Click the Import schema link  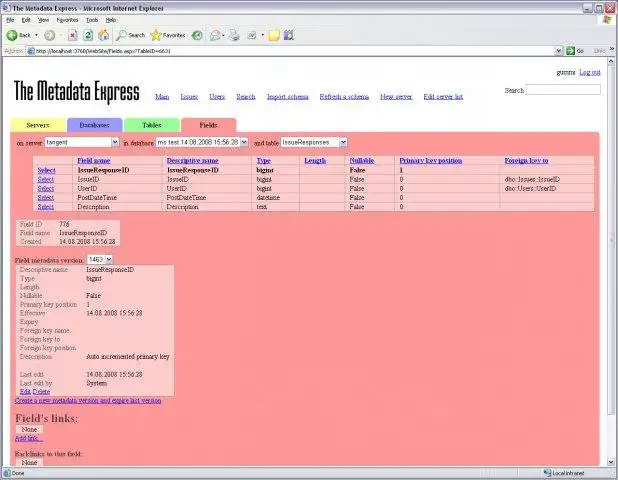click(x=288, y=97)
